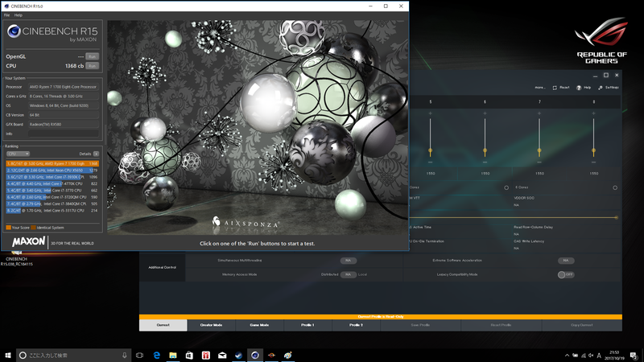Click the Copy Current button
644x362 pixels.
point(582,325)
